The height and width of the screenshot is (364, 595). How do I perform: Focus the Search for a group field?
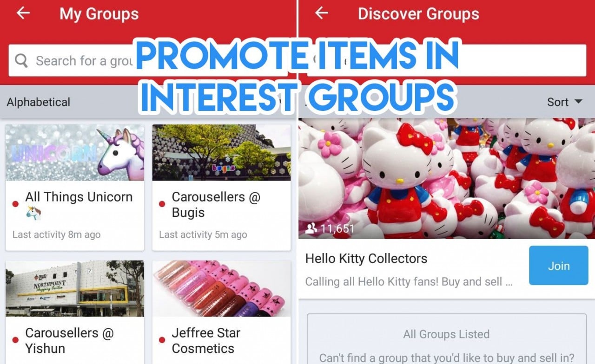pyautogui.click(x=74, y=60)
